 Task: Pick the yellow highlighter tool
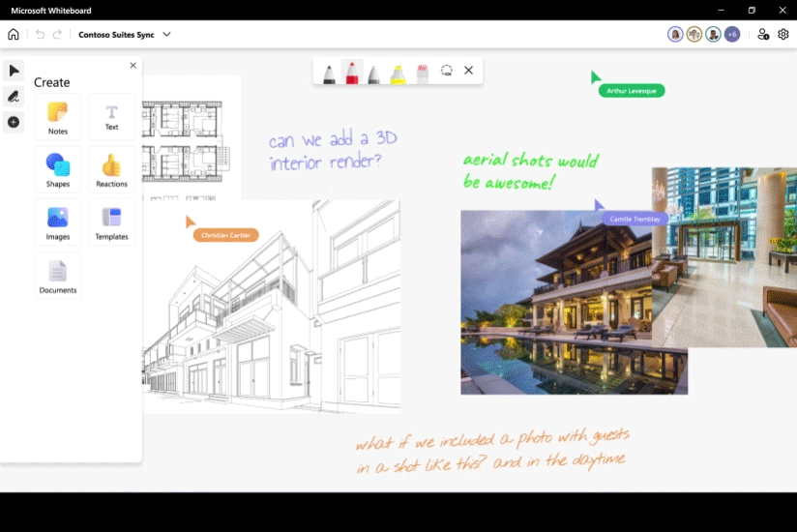[x=398, y=73]
